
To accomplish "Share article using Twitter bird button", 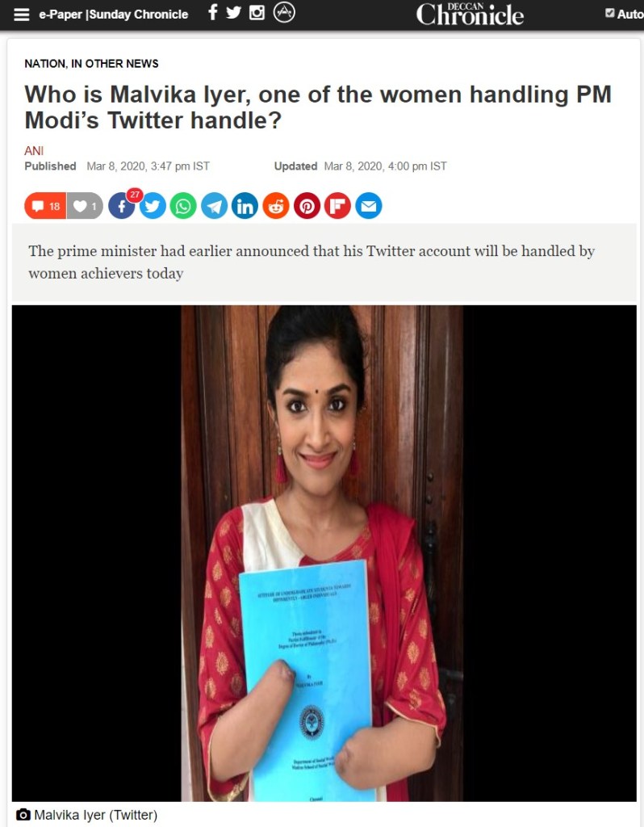I will click(x=153, y=206).
